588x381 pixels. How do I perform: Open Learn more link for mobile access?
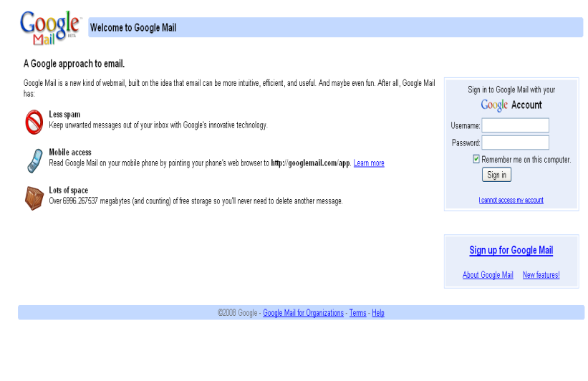click(369, 163)
